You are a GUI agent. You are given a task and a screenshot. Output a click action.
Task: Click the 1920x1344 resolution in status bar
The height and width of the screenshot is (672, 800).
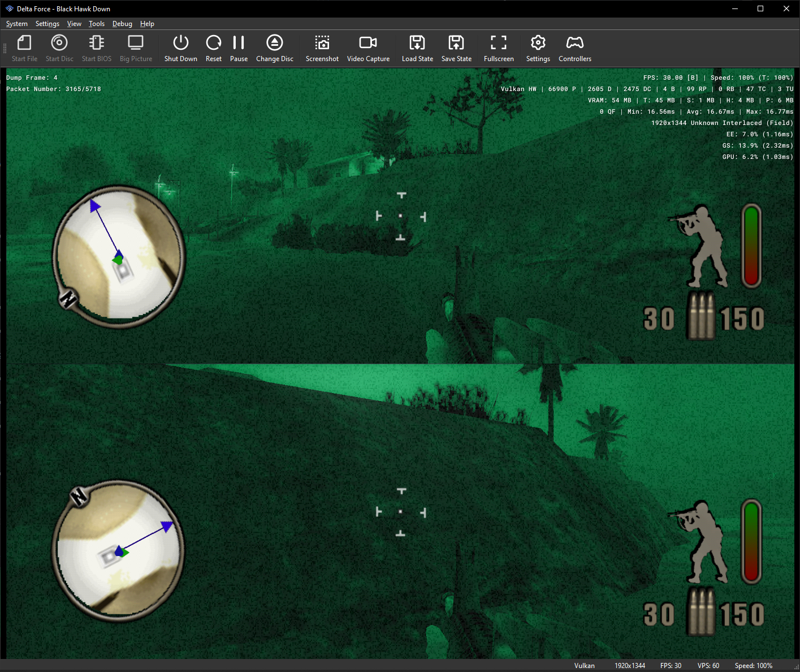[x=630, y=666]
